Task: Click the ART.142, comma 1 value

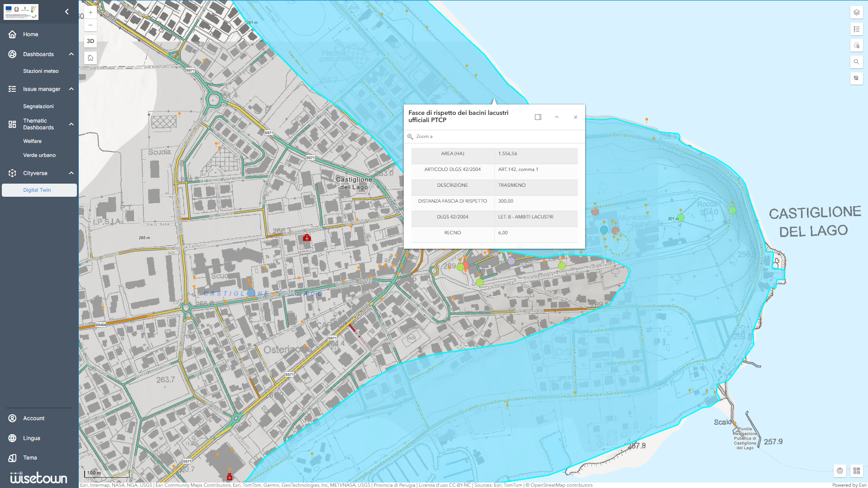Action: pyautogui.click(x=518, y=170)
